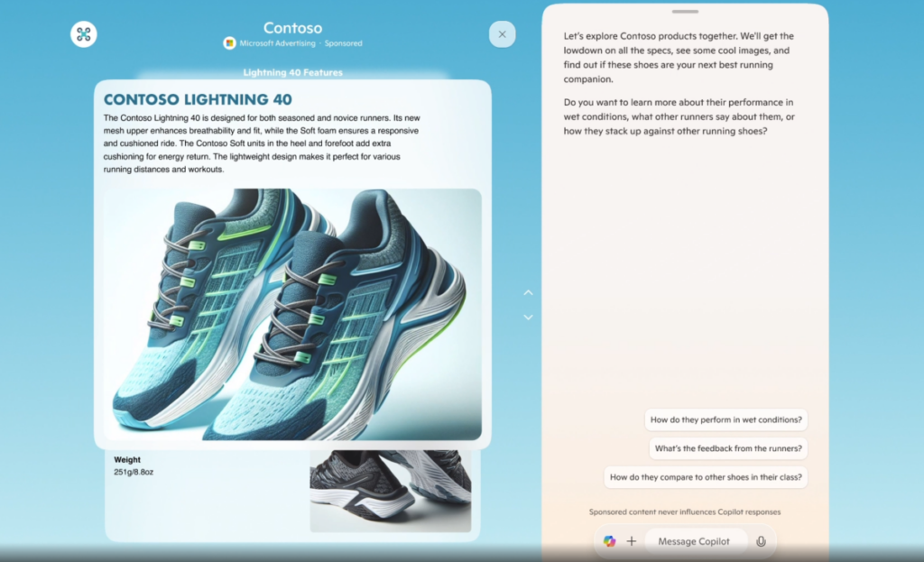Click the Contoso advertiser title
The height and width of the screenshot is (562, 924).
[x=293, y=28]
